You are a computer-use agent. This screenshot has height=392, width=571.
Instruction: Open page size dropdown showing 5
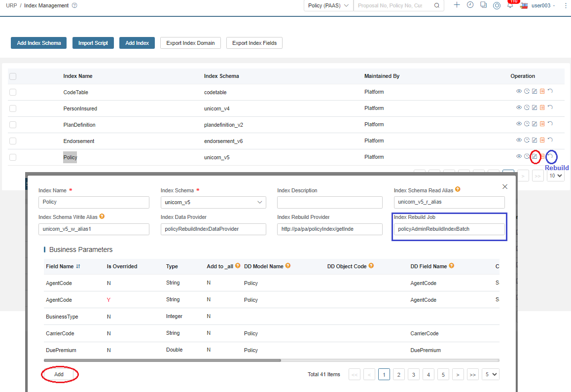click(x=491, y=375)
